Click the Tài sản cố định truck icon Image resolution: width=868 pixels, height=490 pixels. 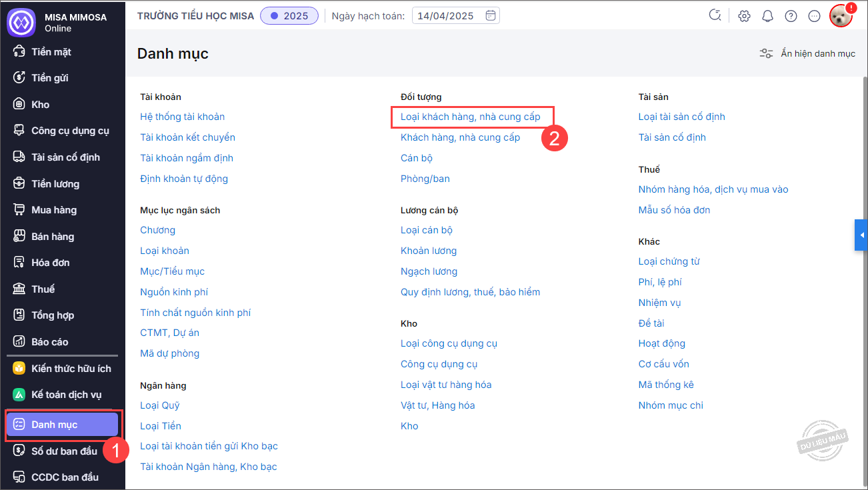tap(19, 157)
